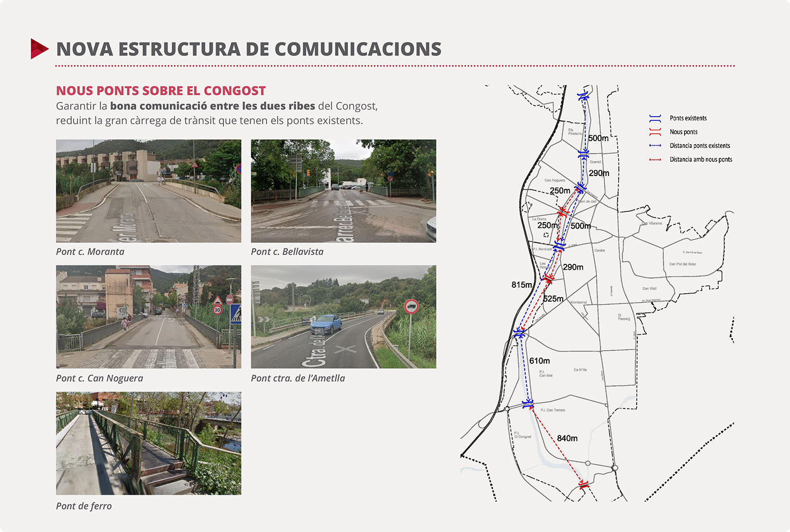The width and height of the screenshot is (790, 532).
Task: Open the Pont c. Moranta photo
Action: point(148,191)
